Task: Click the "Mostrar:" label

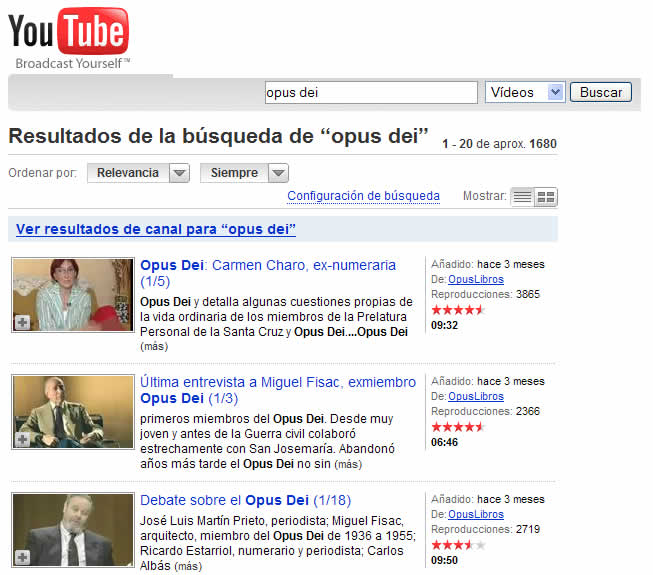Action: pyautogui.click(x=485, y=196)
